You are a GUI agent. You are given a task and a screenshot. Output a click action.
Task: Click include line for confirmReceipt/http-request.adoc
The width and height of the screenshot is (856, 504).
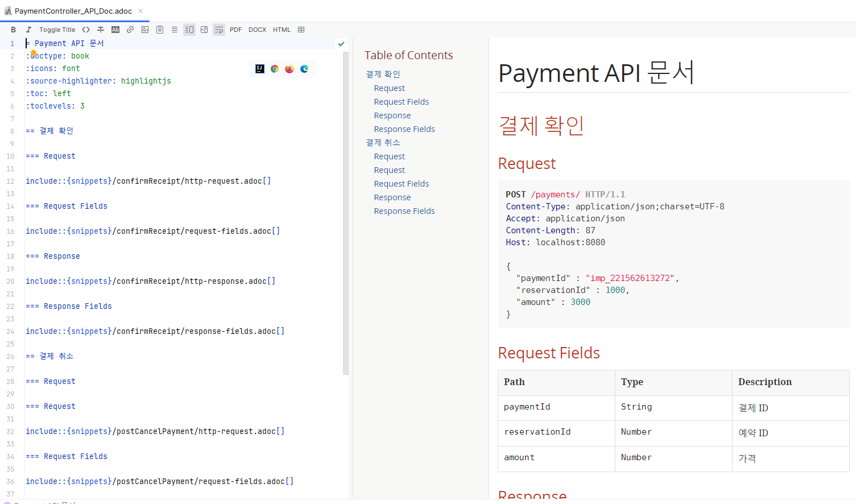click(148, 181)
